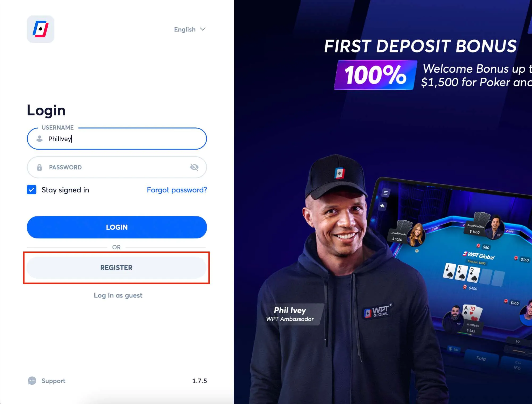
Task: Click the hamburger menu icon on the tablet
Action: point(386,193)
